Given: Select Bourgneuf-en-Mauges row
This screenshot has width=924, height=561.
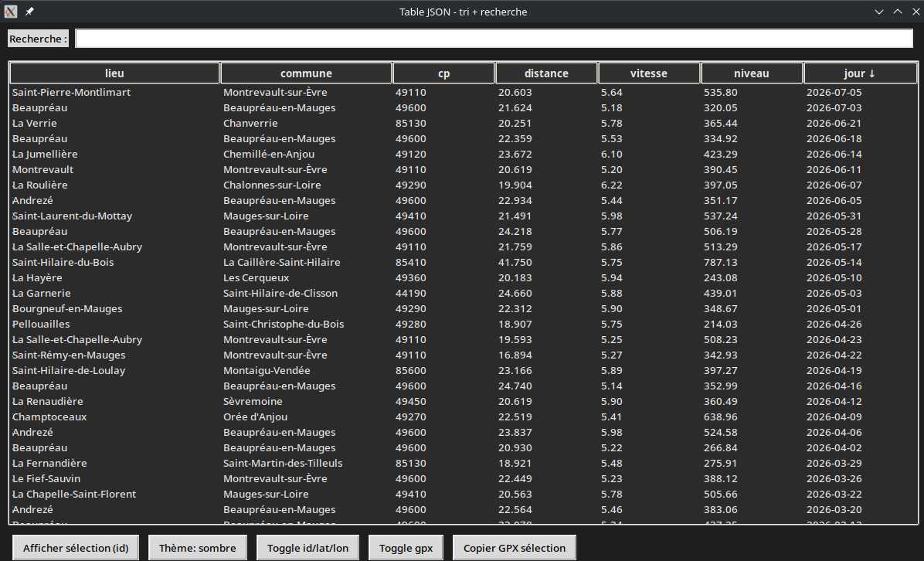Looking at the screenshot, I should pos(464,309).
